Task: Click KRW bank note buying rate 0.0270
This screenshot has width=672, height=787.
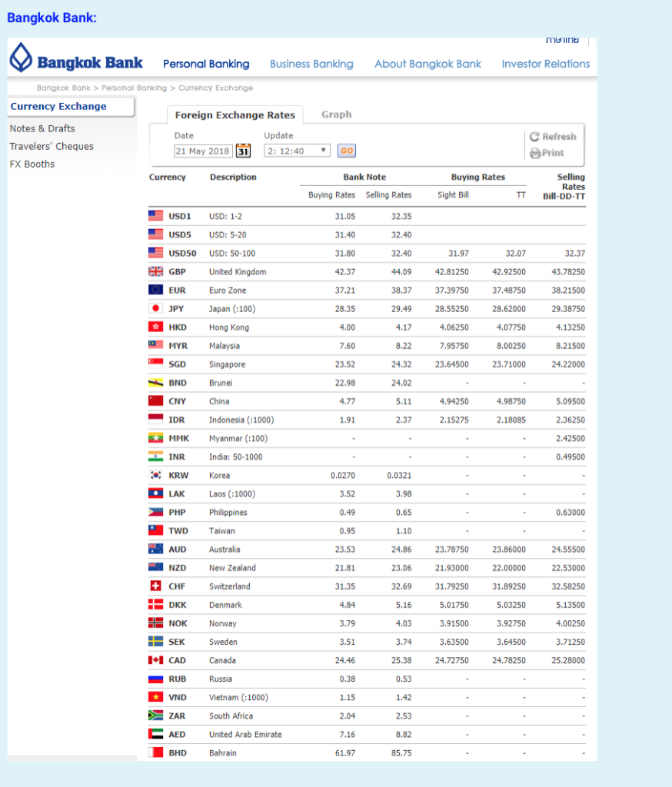Action: click(x=342, y=475)
